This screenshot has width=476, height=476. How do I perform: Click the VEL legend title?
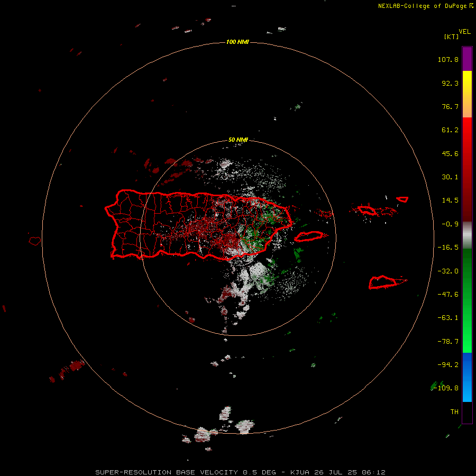coord(465,32)
